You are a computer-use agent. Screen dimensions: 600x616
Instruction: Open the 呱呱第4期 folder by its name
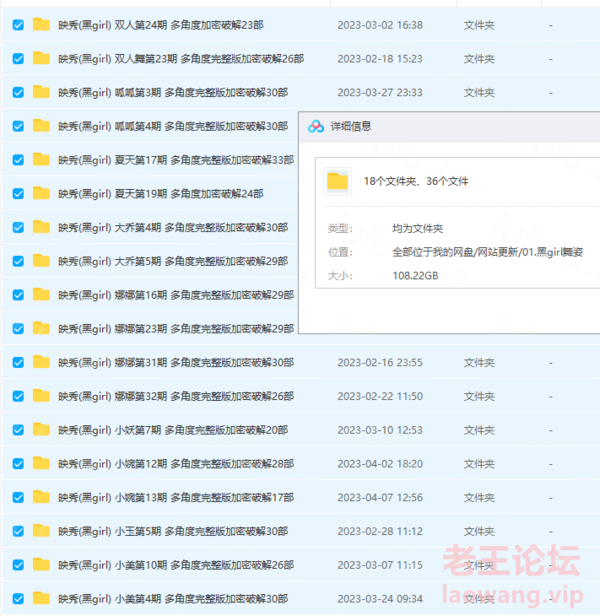pyautogui.click(x=172, y=127)
